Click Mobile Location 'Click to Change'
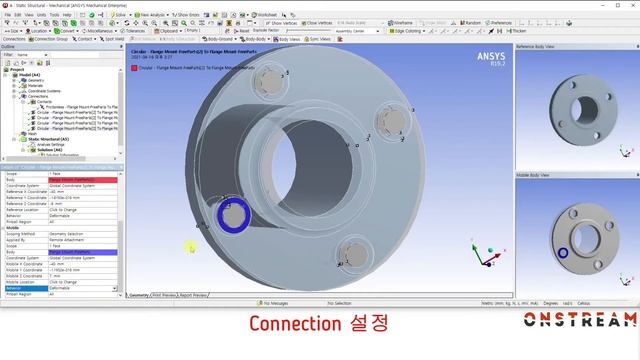 83,282
